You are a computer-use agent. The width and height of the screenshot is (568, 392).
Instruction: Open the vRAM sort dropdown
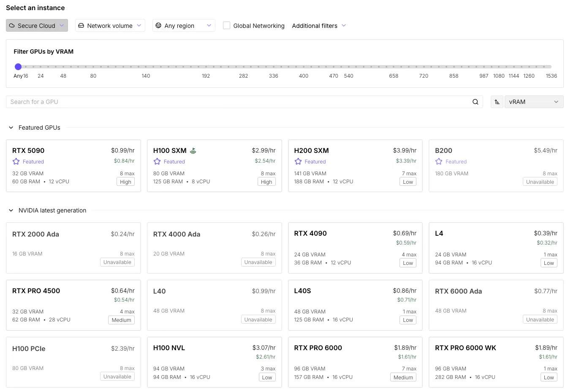[x=534, y=102]
